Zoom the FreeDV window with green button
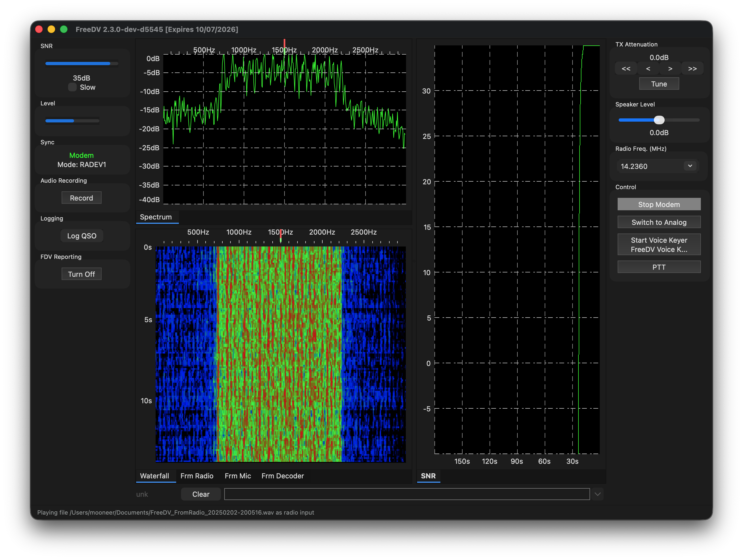 tap(64, 29)
